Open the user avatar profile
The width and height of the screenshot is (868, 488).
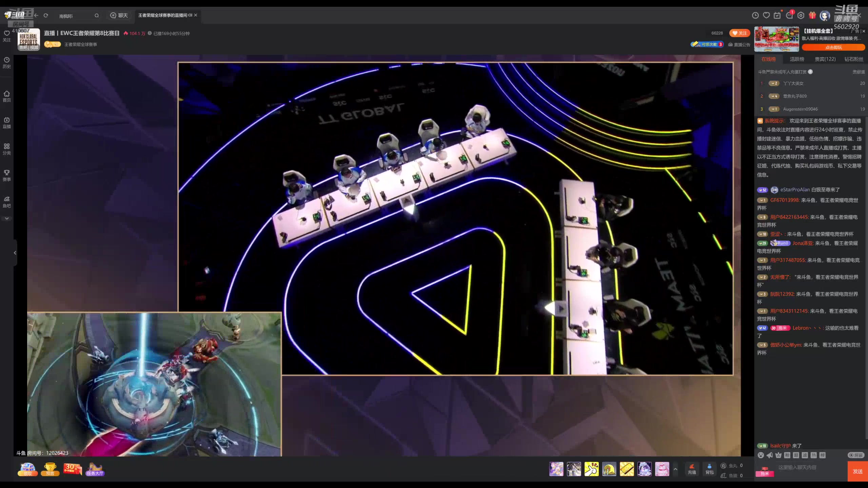pyautogui.click(x=825, y=16)
